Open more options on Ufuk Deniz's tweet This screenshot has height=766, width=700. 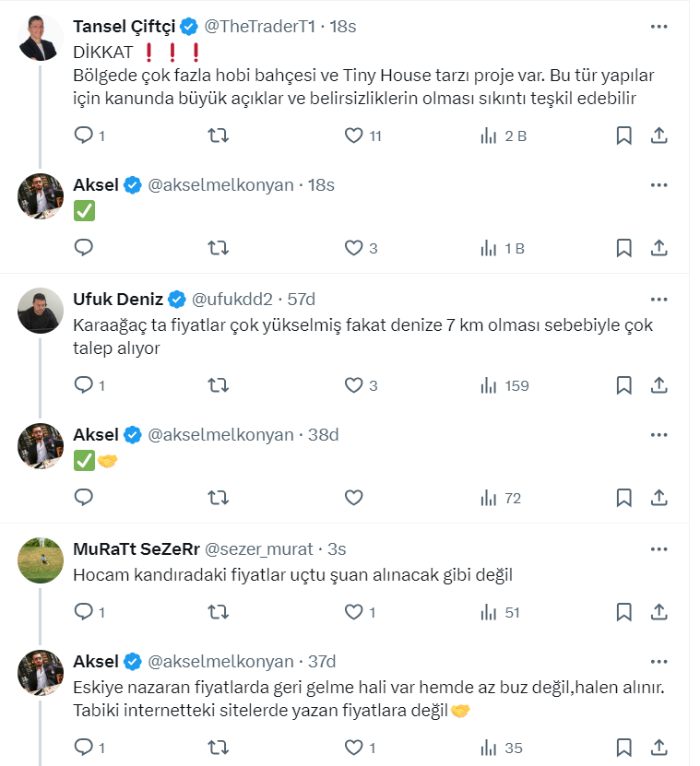(x=658, y=299)
